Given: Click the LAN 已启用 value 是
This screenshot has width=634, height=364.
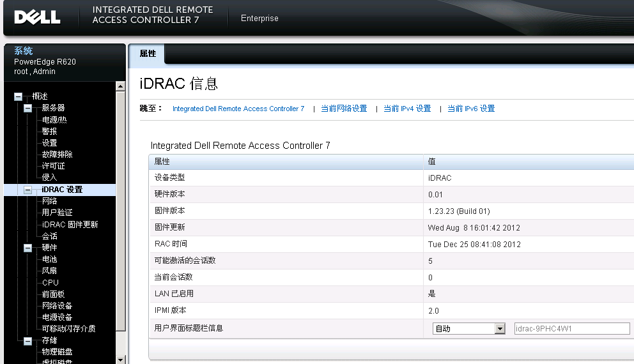Looking at the screenshot, I should (432, 294).
